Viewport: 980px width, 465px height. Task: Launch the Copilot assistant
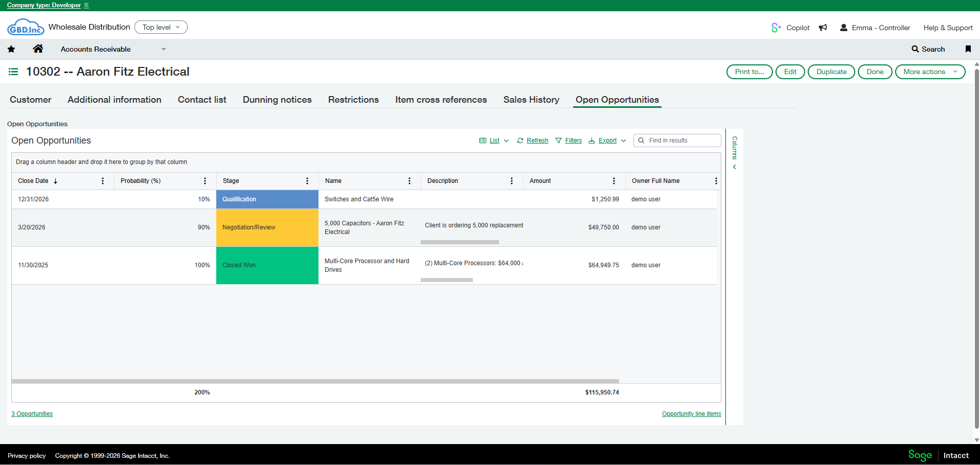click(790, 28)
